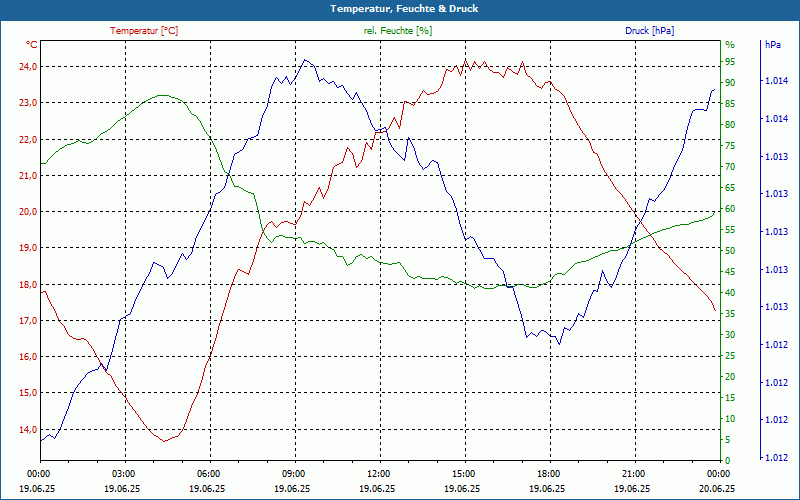The image size is (800, 500).
Task: Click the '20.06.25' date label
Action: (718, 488)
